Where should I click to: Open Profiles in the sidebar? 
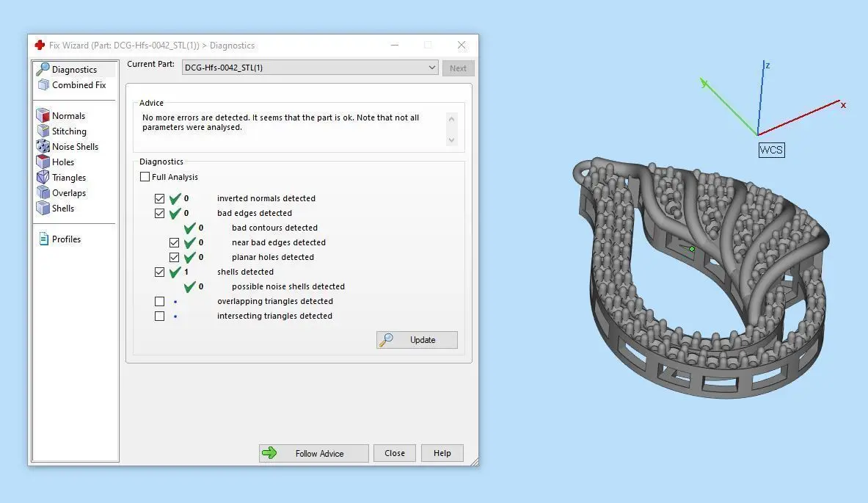pyautogui.click(x=66, y=239)
